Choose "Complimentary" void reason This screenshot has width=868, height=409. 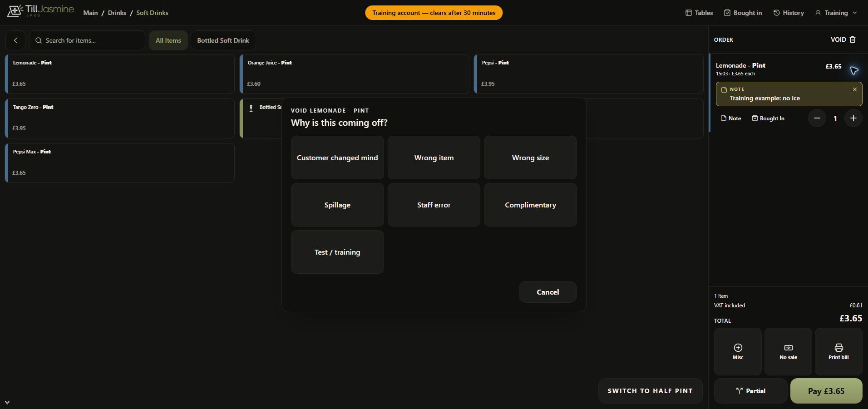point(530,205)
